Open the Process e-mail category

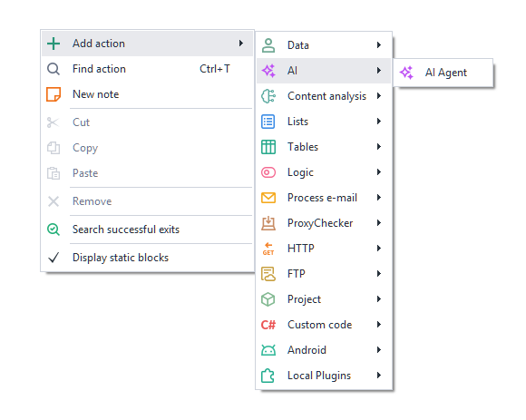click(324, 198)
